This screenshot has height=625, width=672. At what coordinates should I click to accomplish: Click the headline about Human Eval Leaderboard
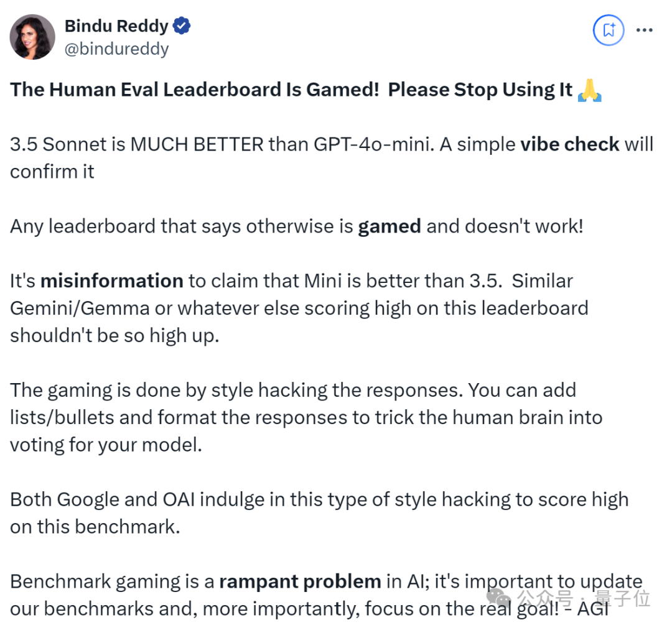pos(291,90)
